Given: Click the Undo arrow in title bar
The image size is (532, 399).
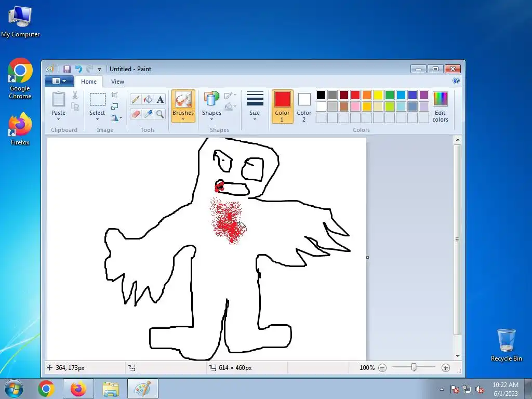Looking at the screenshot, I should (78, 69).
